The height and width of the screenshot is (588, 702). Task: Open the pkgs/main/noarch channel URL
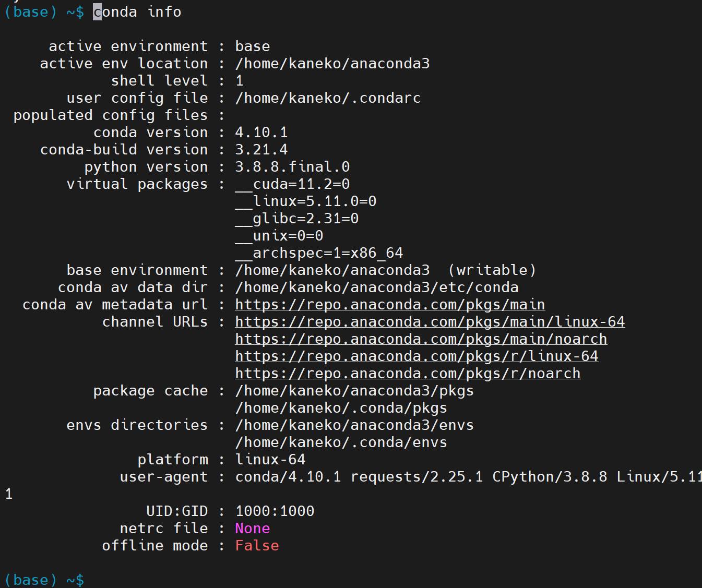pos(421,339)
